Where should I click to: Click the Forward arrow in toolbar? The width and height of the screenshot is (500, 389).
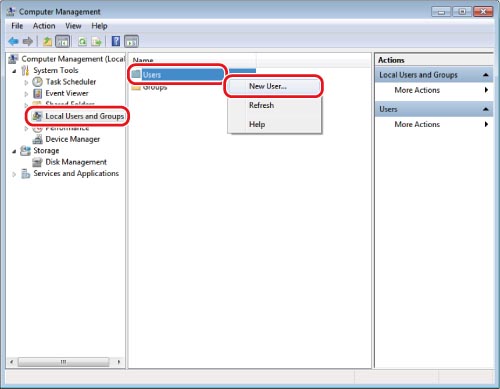point(28,41)
